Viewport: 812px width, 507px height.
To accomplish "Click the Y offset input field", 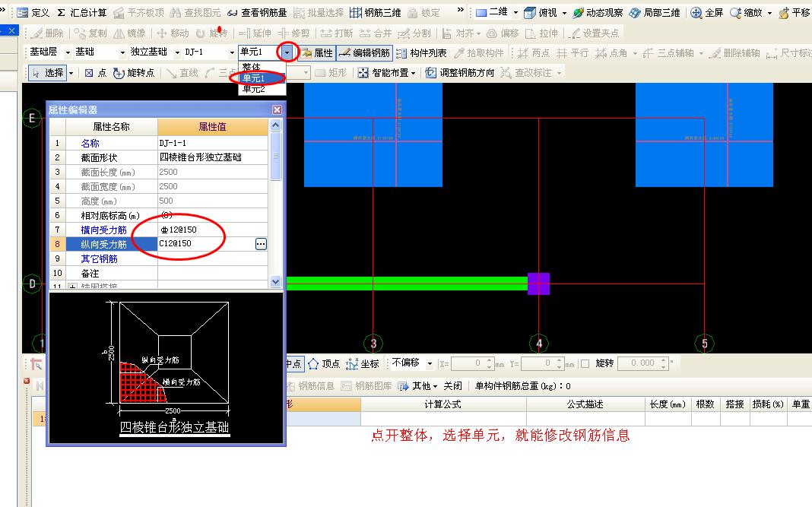I will (x=538, y=363).
